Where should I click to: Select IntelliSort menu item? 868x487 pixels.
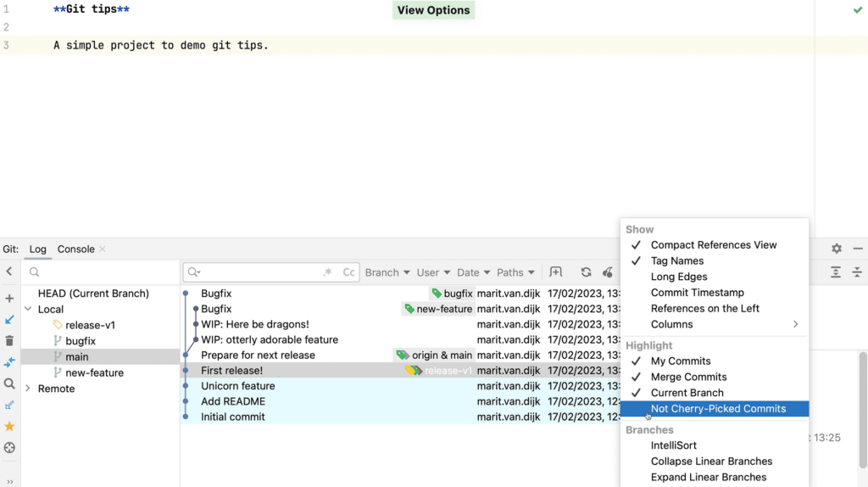714,445
